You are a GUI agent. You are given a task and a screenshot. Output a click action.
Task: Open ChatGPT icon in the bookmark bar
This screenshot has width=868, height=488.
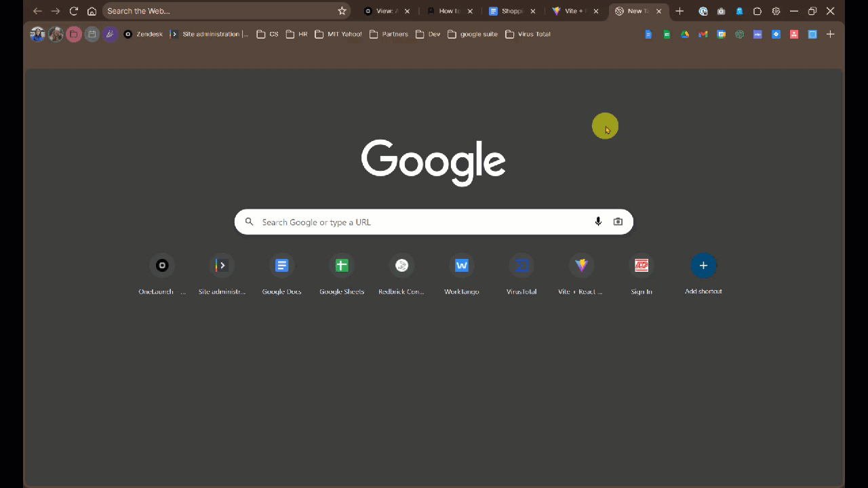[740, 34]
